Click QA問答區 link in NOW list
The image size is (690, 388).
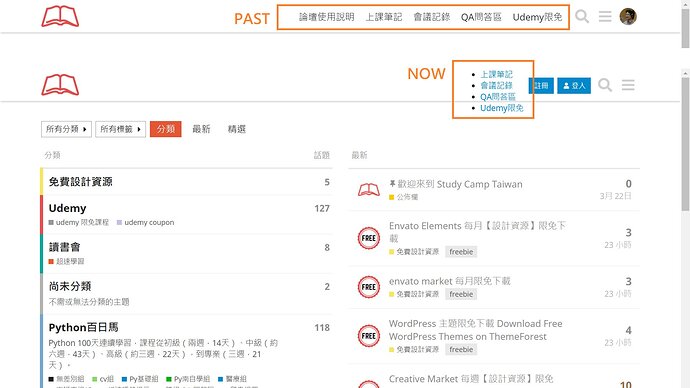(498, 97)
